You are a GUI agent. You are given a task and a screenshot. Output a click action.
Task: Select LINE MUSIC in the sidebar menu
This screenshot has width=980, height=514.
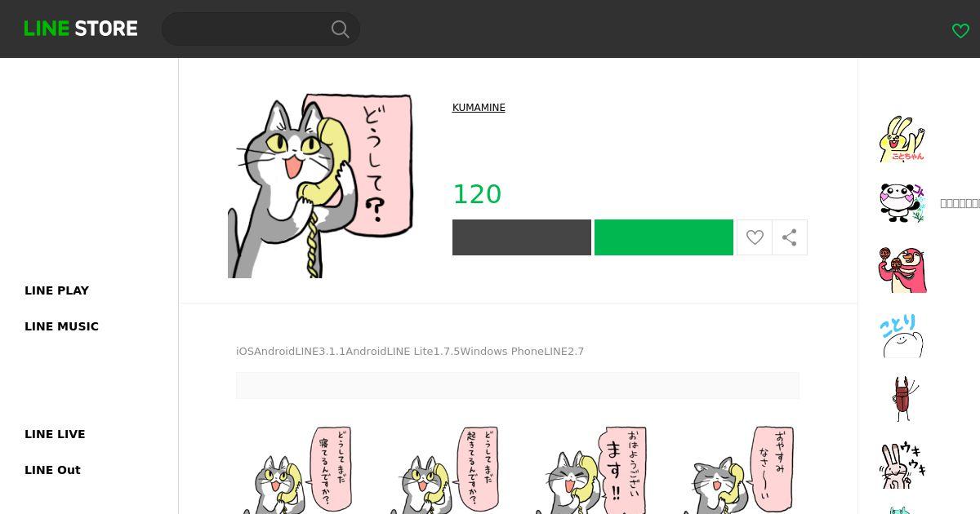tap(61, 326)
